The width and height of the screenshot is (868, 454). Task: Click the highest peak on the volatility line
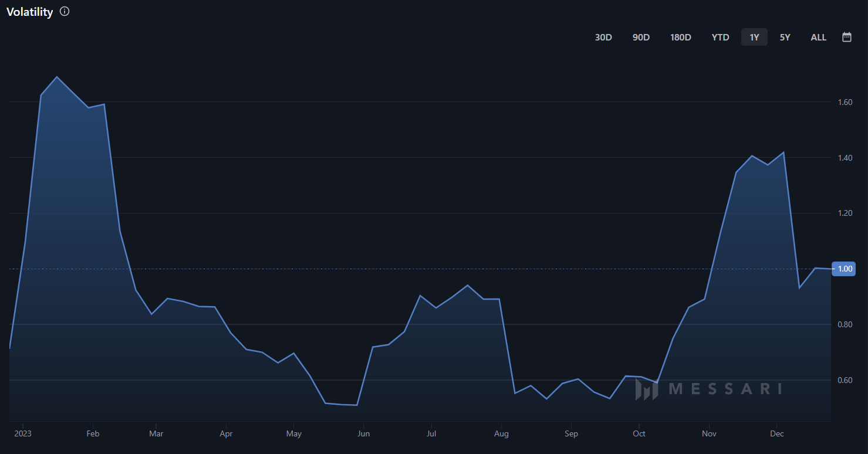[x=57, y=77]
